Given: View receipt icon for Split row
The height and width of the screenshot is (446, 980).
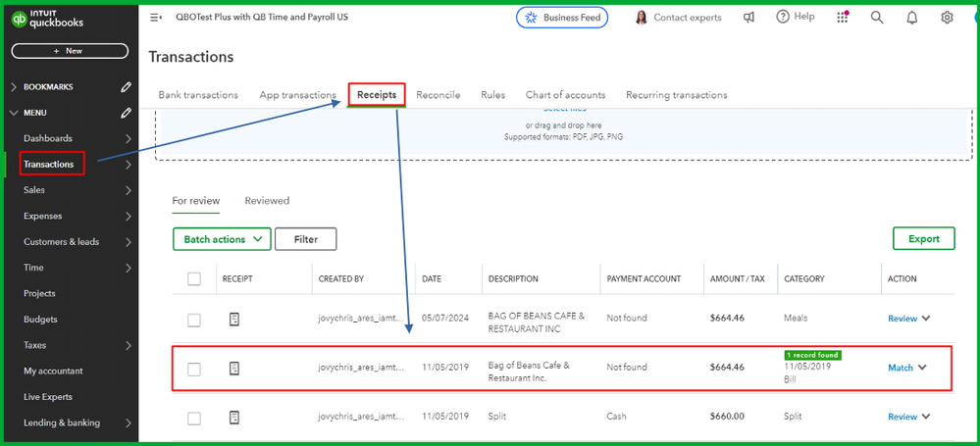Looking at the screenshot, I should 234,417.
